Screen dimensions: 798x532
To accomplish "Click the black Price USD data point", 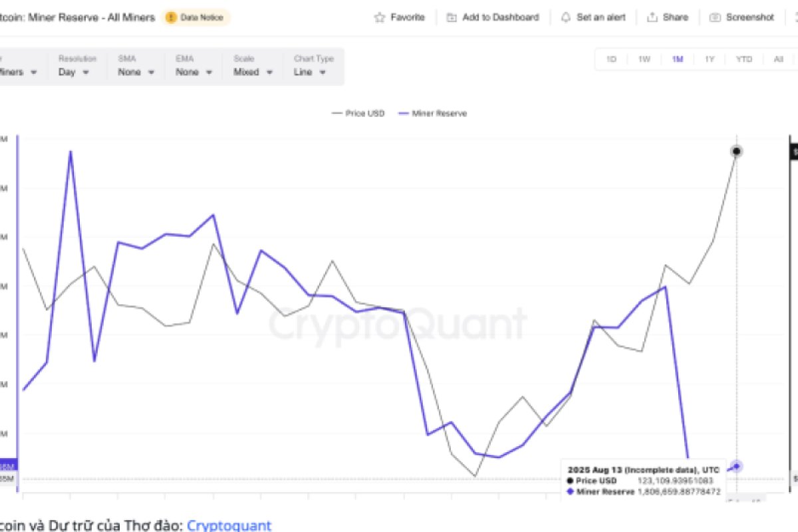I will tap(736, 152).
